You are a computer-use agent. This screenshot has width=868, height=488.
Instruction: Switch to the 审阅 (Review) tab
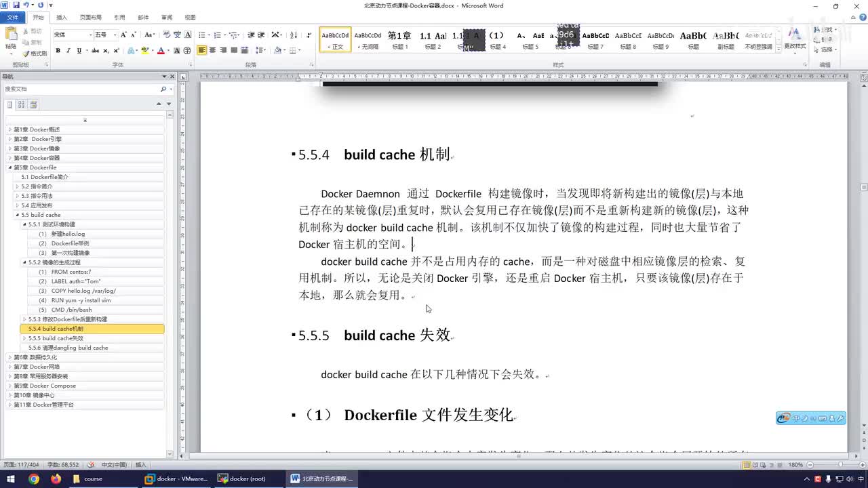pos(166,18)
